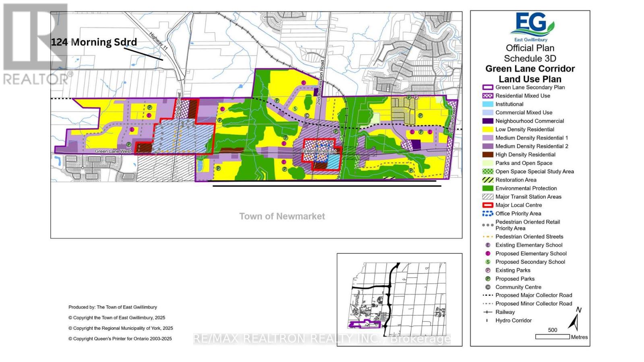Click the Hydro Corridor legend symbol
The height and width of the screenshot is (362, 644).
[x=487, y=321]
